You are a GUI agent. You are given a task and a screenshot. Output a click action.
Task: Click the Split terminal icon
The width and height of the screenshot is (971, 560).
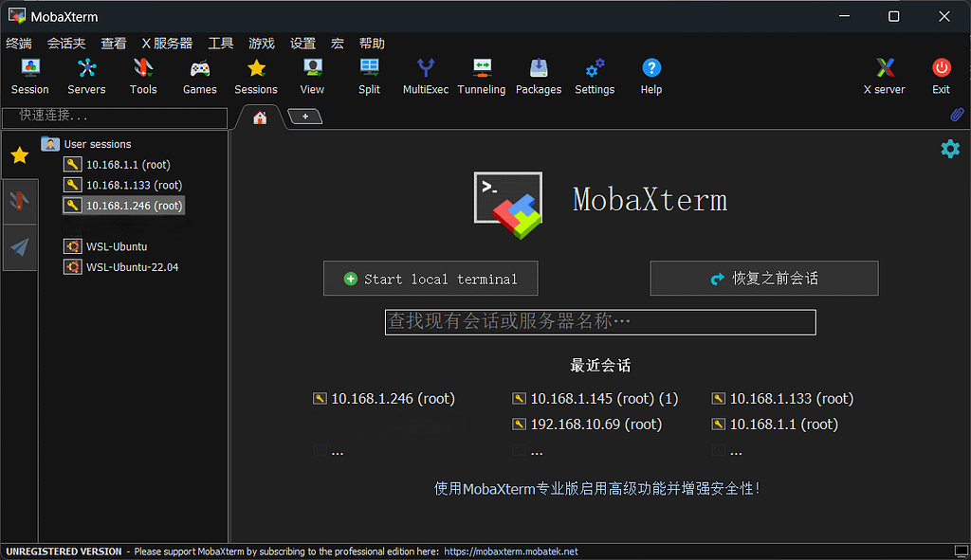tap(369, 76)
